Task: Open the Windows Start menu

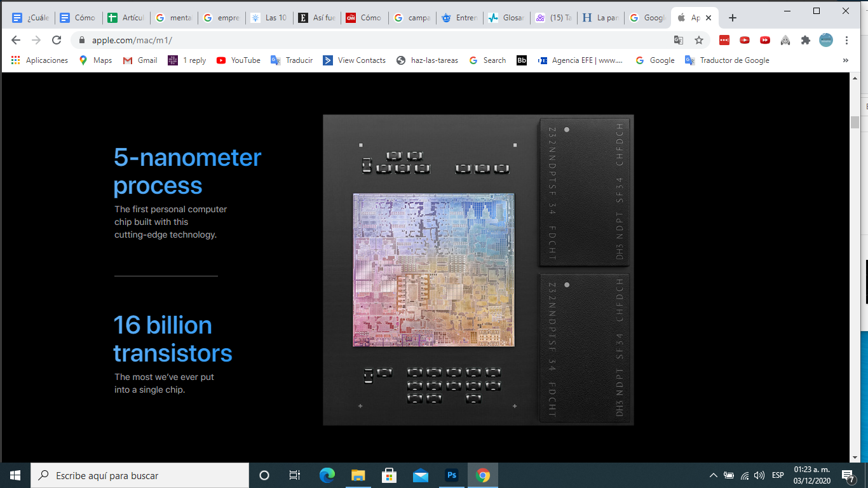Action: (15, 475)
